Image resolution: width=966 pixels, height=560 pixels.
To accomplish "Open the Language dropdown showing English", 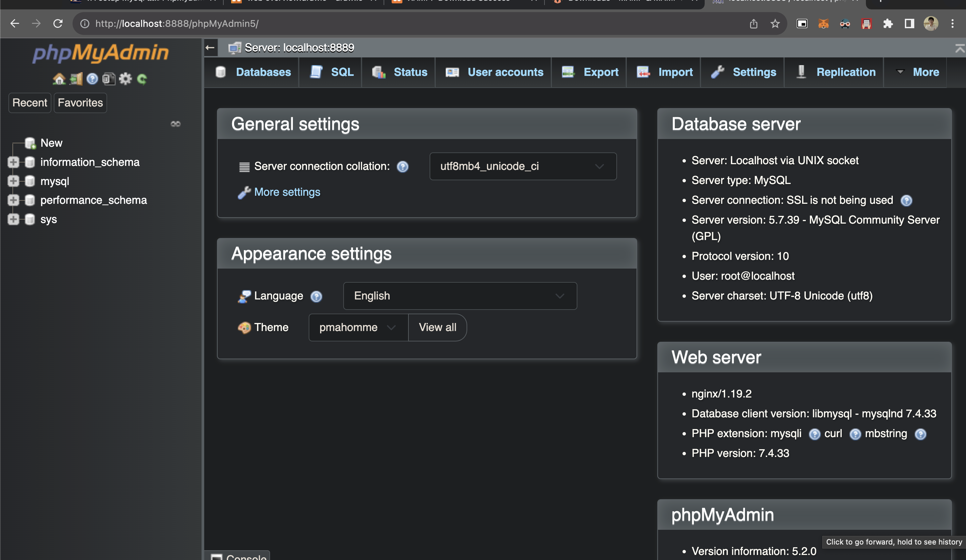I will pyautogui.click(x=460, y=296).
